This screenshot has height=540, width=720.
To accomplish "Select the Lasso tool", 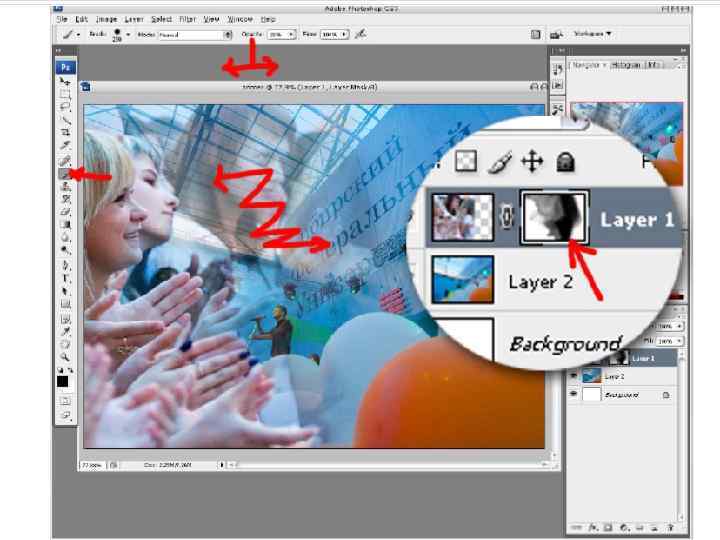I will click(x=65, y=107).
